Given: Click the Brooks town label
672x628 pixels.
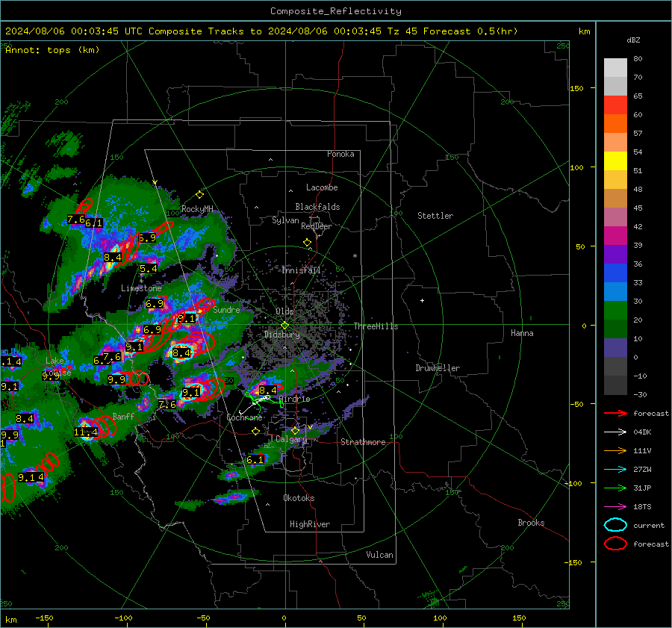Looking at the screenshot, I should [x=531, y=523].
